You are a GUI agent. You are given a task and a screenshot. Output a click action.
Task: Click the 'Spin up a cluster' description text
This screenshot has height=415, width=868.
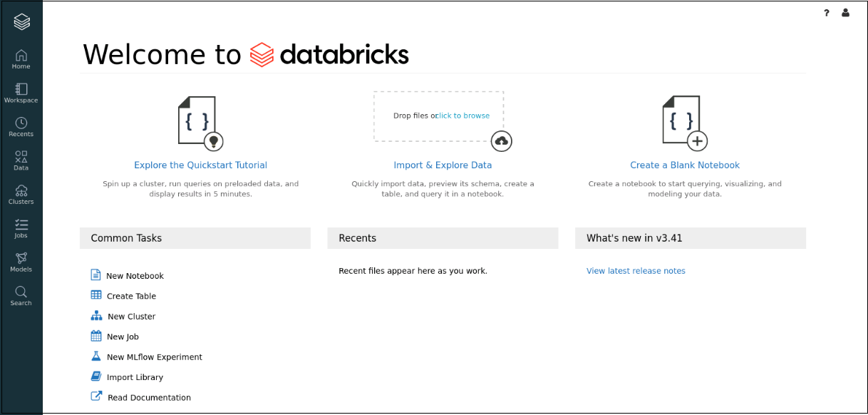pyautogui.click(x=201, y=189)
